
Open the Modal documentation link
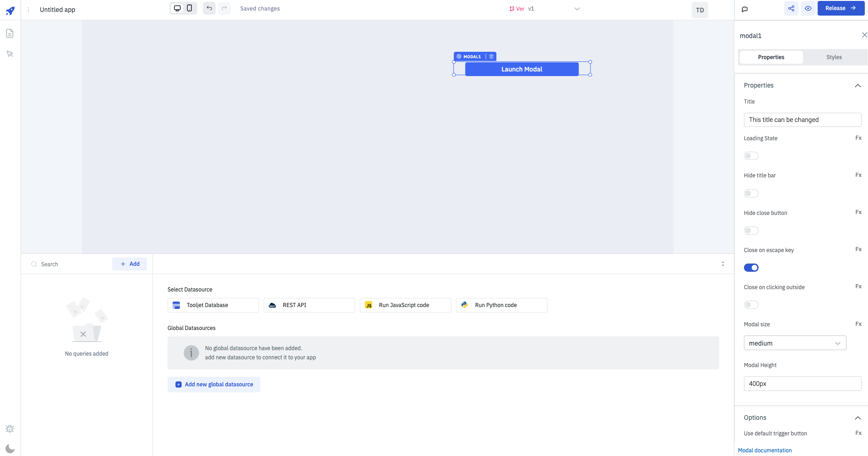(765, 451)
